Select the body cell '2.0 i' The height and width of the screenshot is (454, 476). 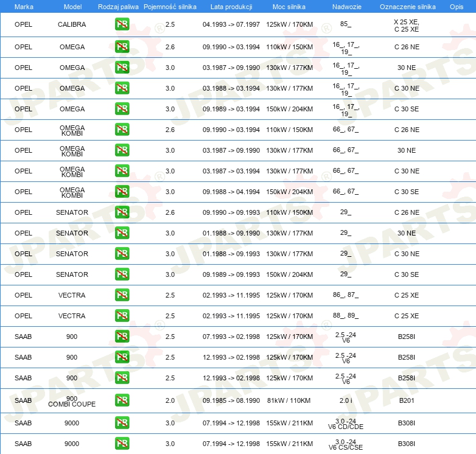pos(346,400)
